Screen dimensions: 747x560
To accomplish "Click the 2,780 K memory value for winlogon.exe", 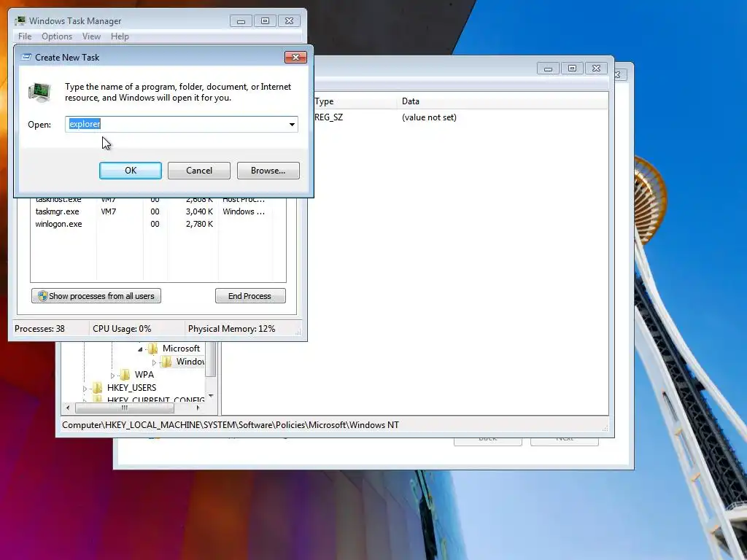I will [x=199, y=224].
